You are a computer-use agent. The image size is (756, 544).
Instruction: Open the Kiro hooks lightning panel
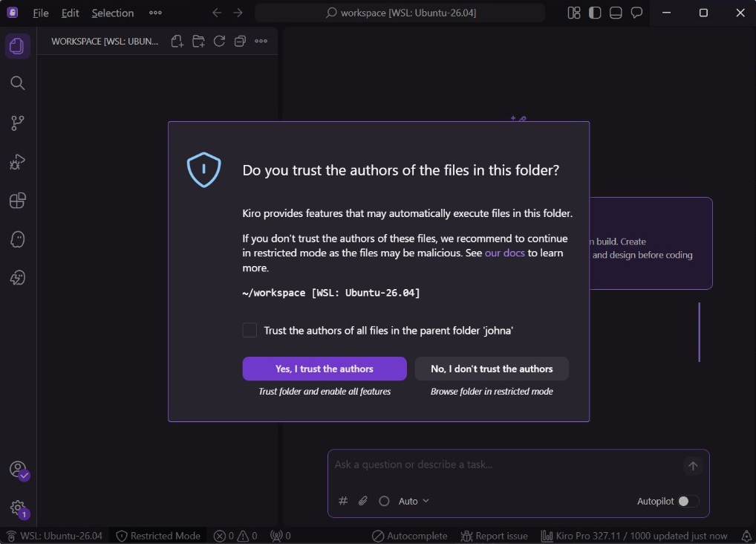coord(17,278)
